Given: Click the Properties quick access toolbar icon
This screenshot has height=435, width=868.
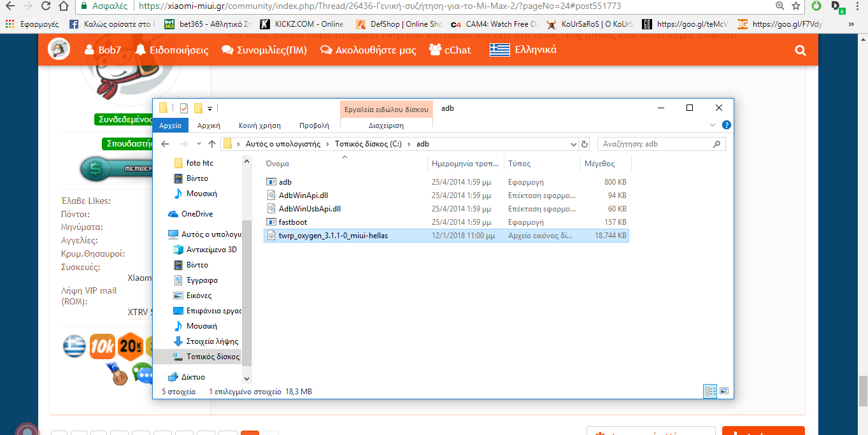Looking at the screenshot, I should click(183, 108).
